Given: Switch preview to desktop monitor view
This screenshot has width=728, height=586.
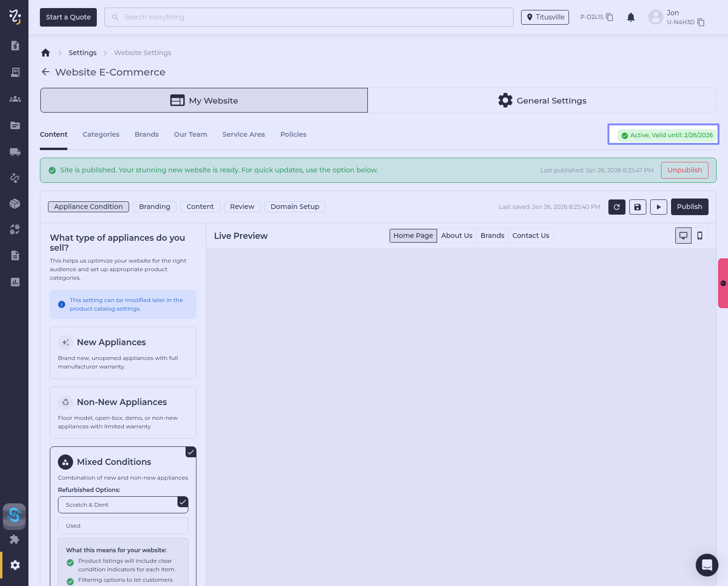Looking at the screenshot, I should coord(683,236).
